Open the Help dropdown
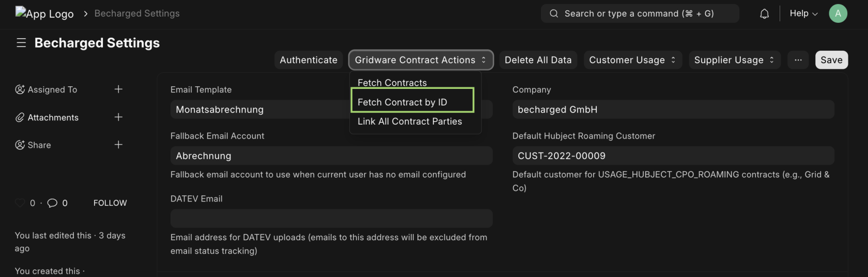The height and width of the screenshot is (277, 868). pyautogui.click(x=803, y=13)
